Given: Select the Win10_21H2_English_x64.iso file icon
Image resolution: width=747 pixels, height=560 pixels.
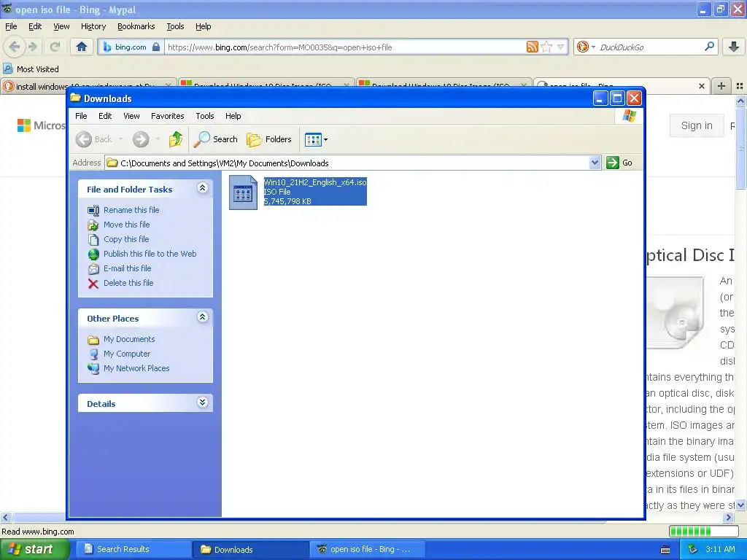Looking at the screenshot, I should click(x=243, y=192).
